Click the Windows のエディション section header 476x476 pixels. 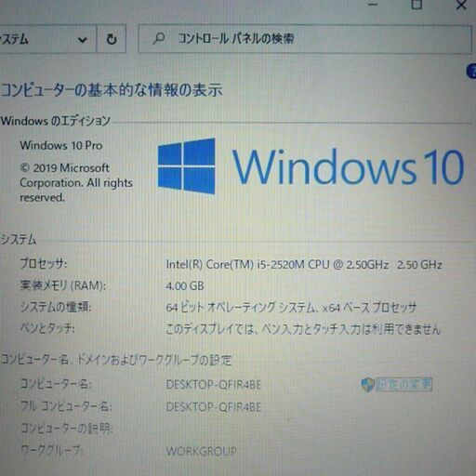56,121
